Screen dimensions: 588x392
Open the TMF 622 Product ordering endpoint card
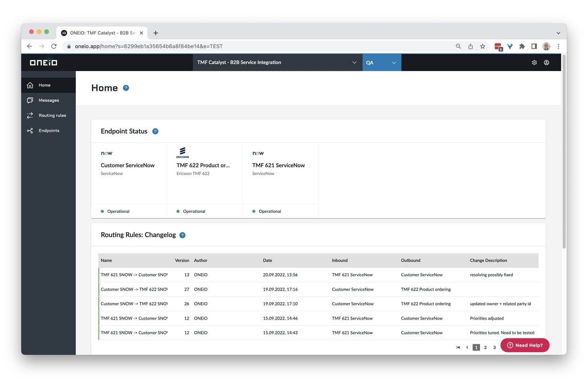tap(205, 180)
